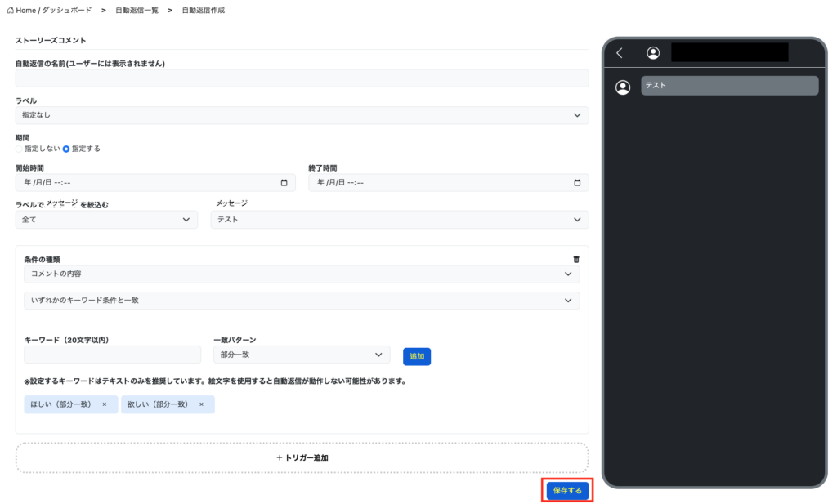Remove the 欲しい keyword tag
This screenshot has width=837, height=504.
tap(201, 404)
